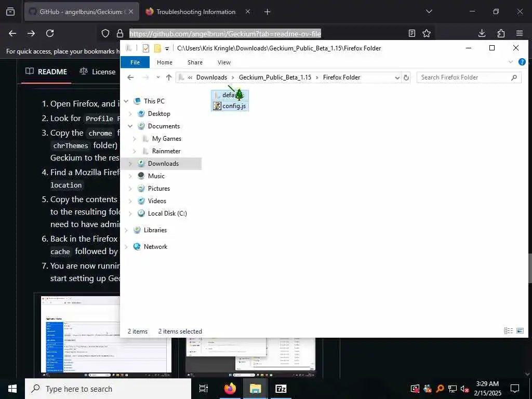Open the License tab on GitHub
Image resolution: width=532 pixels, height=399 pixels.
coord(97,72)
